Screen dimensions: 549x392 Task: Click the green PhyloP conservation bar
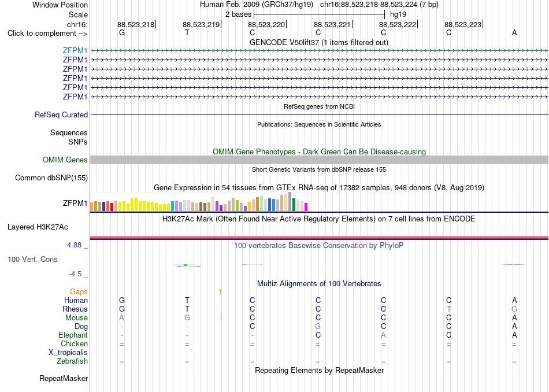[186, 265]
